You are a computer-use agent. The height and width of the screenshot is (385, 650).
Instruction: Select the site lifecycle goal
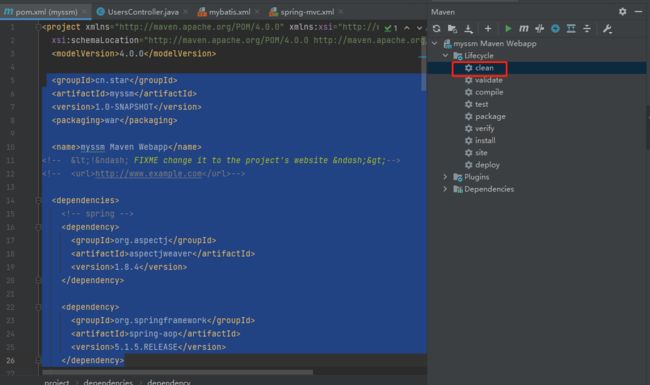(481, 153)
